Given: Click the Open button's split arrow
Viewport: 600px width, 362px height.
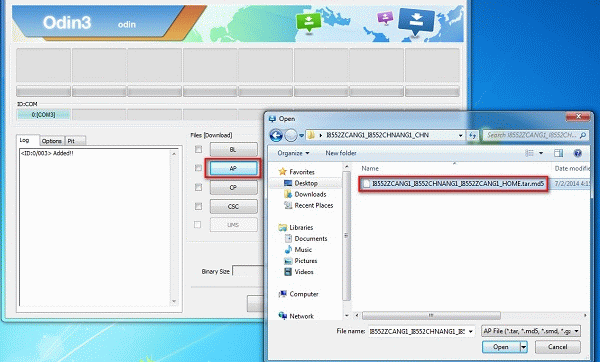Looking at the screenshot, I should click(x=523, y=347).
